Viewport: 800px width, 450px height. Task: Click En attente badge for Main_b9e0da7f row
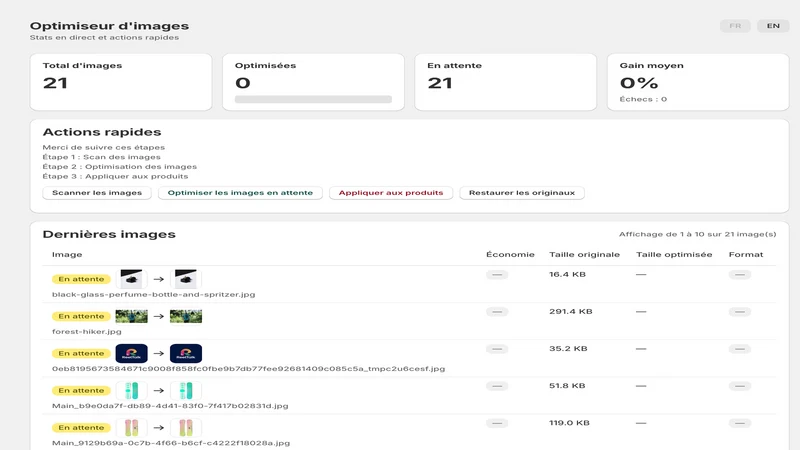81,391
